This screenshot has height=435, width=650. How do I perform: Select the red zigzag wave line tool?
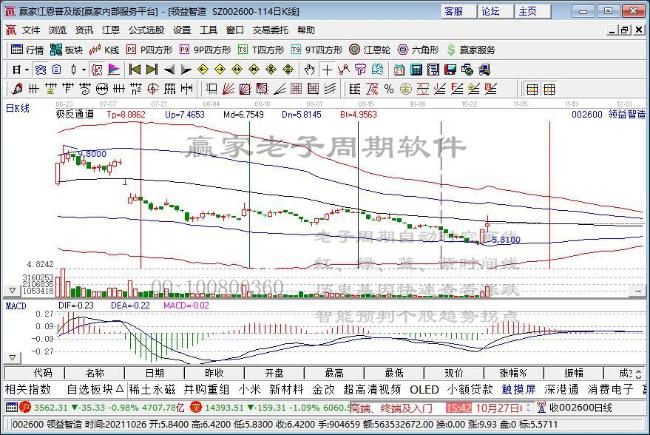344,70
